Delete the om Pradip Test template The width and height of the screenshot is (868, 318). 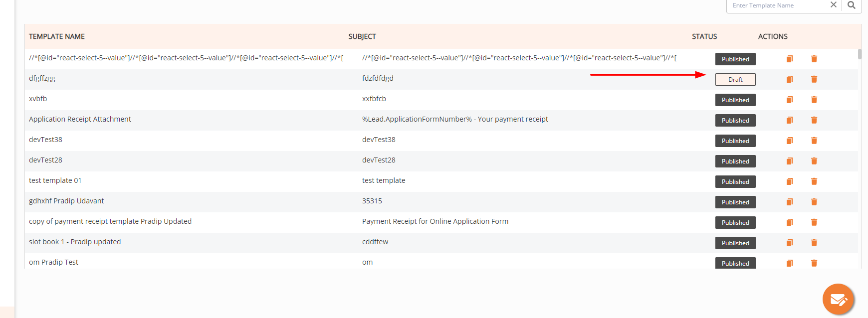pos(814,263)
